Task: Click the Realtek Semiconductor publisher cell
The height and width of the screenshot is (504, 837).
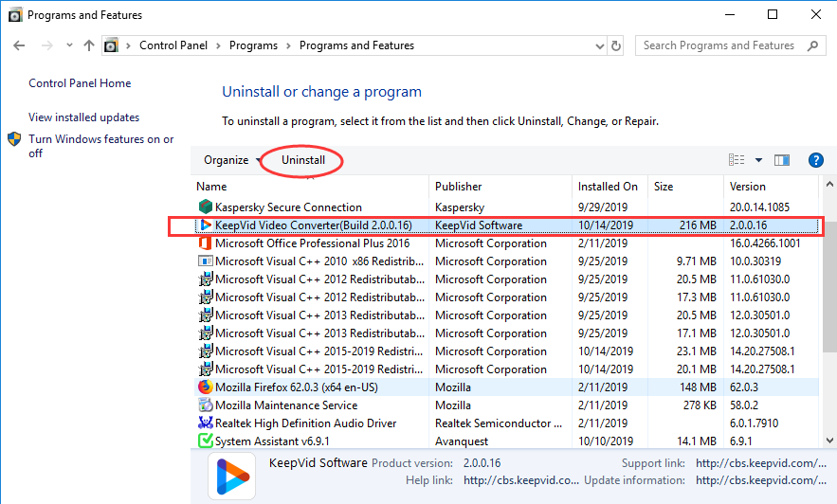Action: point(499,423)
